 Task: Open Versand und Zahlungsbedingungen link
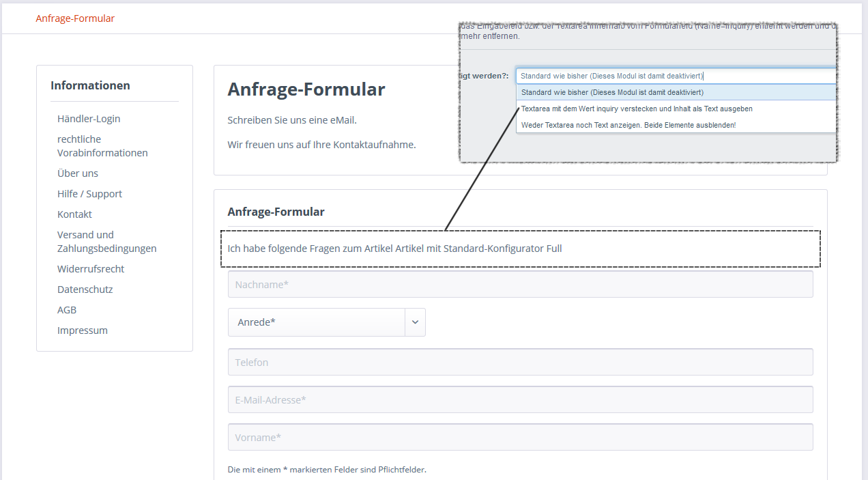click(x=107, y=242)
